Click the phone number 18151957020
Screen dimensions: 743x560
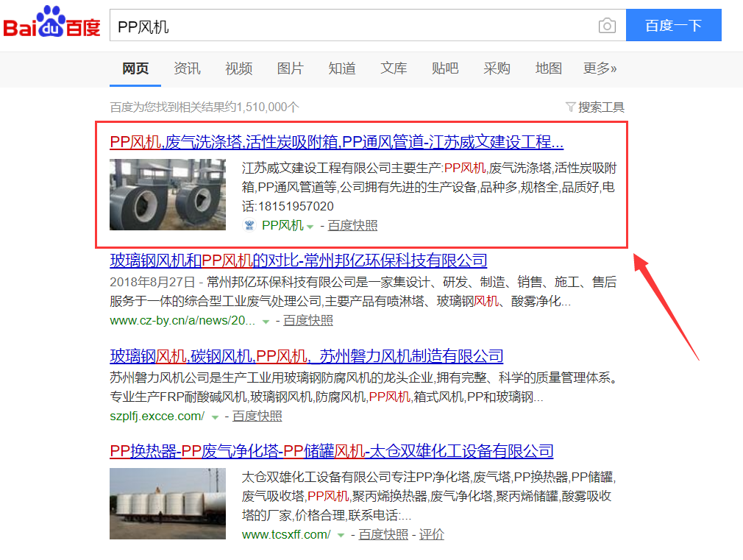click(x=296, y=206)
